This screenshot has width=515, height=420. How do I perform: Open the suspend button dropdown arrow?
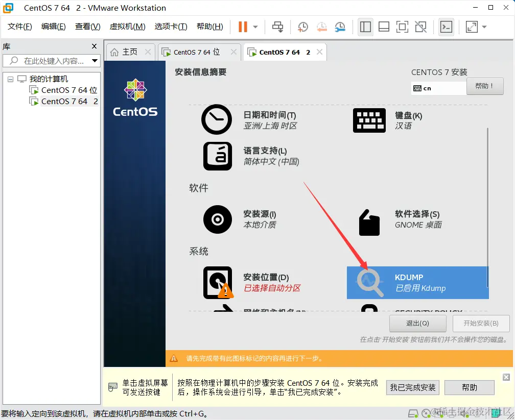pos(256,28)
